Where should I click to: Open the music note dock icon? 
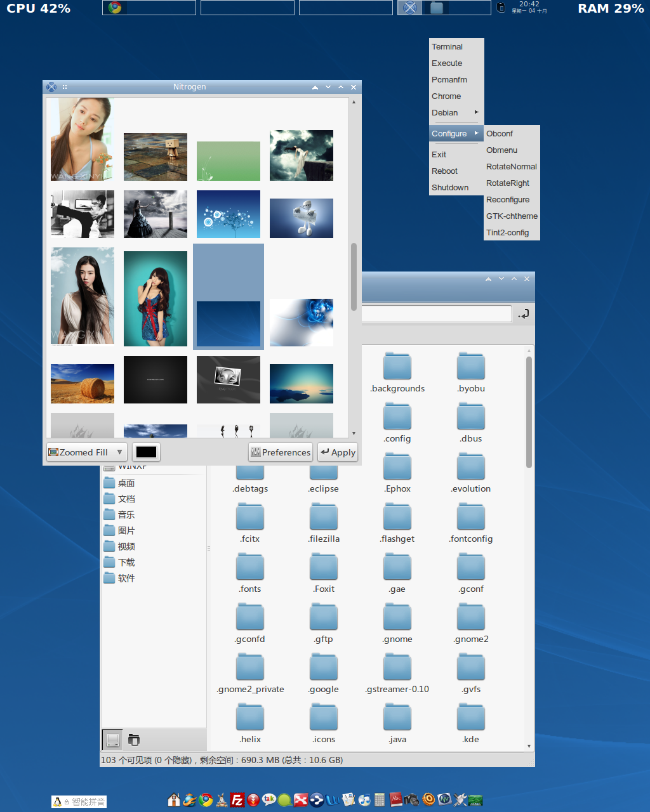(x=364, y=800)
